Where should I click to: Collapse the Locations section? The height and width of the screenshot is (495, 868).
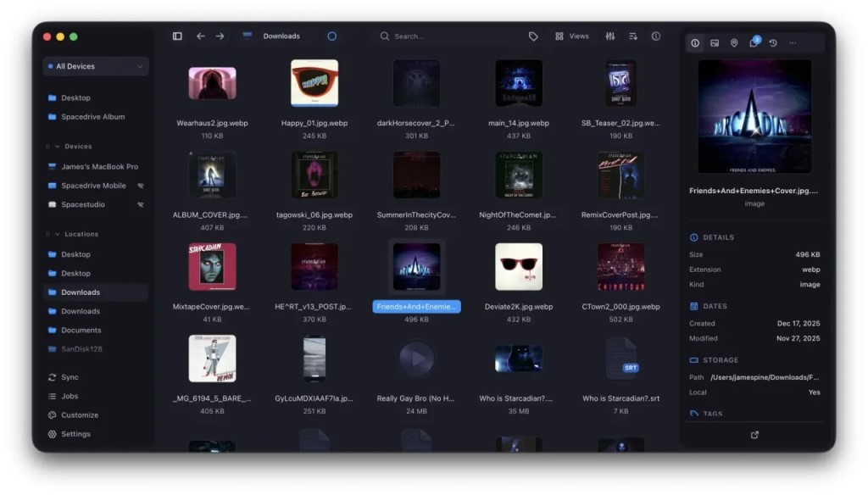pyautogui.click(x=57, y=234)
